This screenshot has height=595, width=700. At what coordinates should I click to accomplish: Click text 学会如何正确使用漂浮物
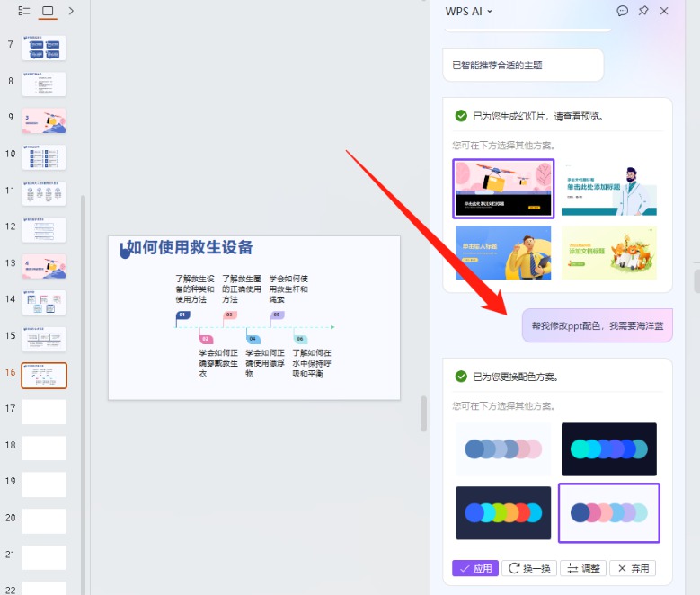pos(265,363)
